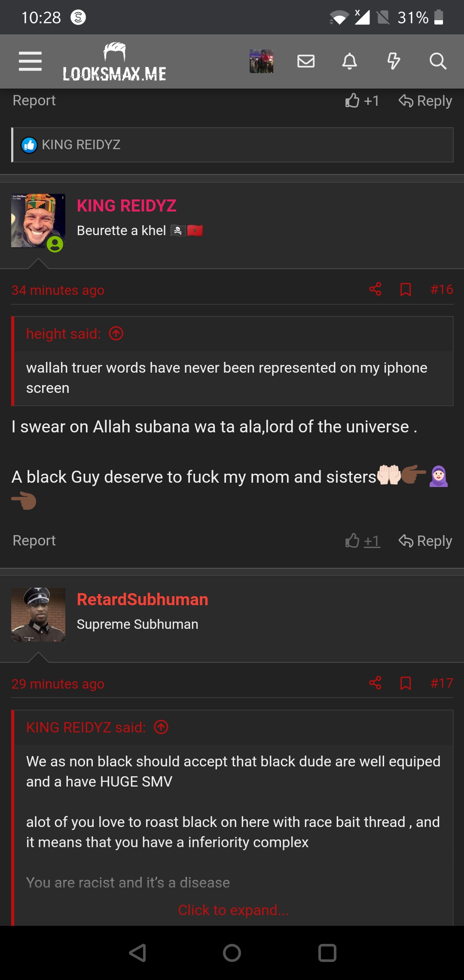This screenshot has height=980, width=464.
Task: Click the thumbs-up like icon on post #16
Action: [x=352, y=541]
